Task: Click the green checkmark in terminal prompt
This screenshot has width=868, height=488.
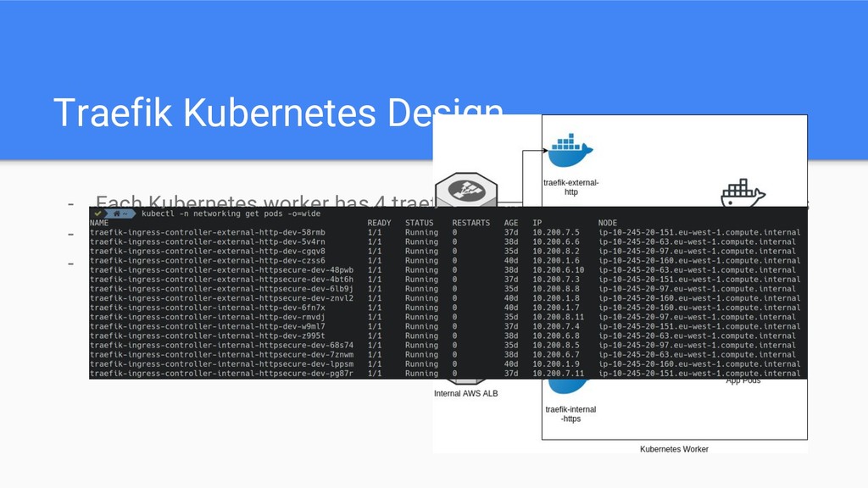Action: pos(98,213)
